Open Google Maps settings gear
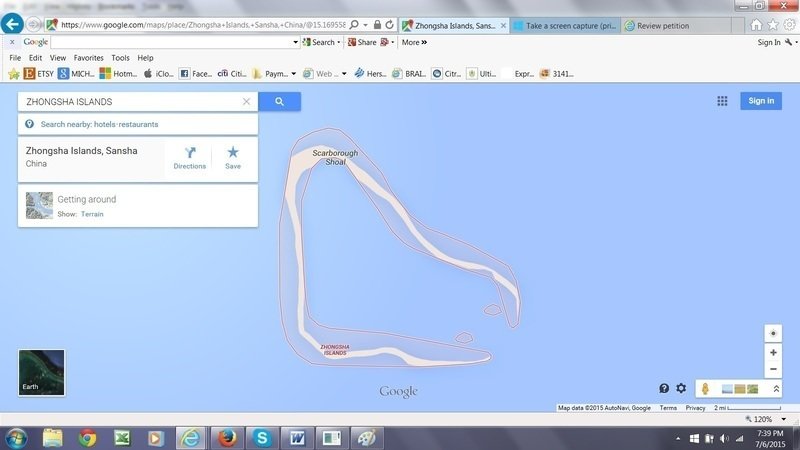 (681, 388)
